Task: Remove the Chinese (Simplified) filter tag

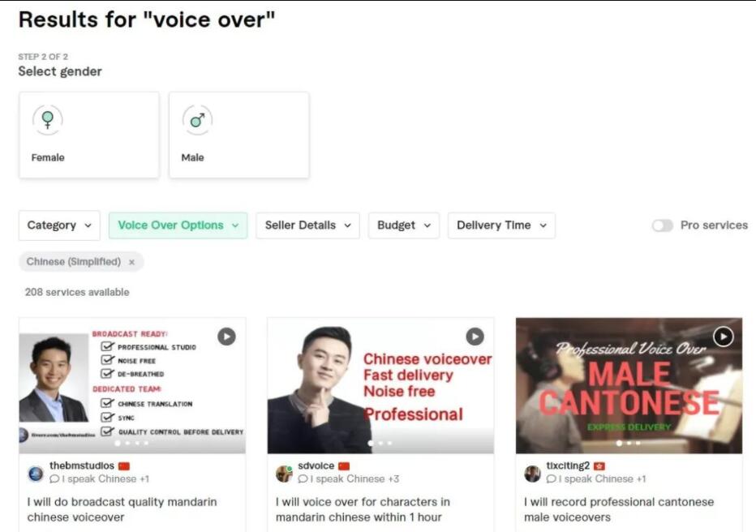Action: [131, 262]
